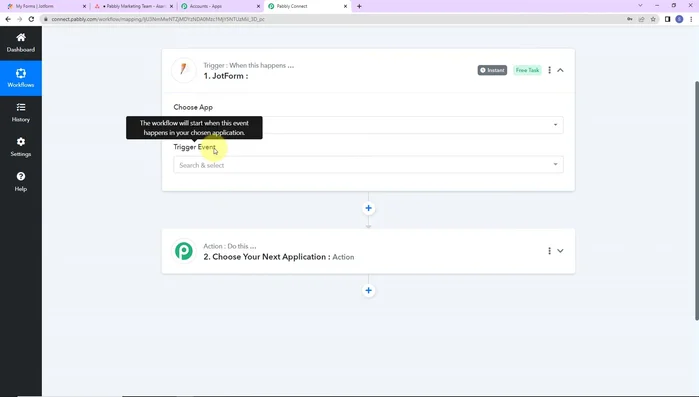699x397 pixels.
Task: Click 'Trigger : When this happens ...' text
Action: click(x=249, y=65)
